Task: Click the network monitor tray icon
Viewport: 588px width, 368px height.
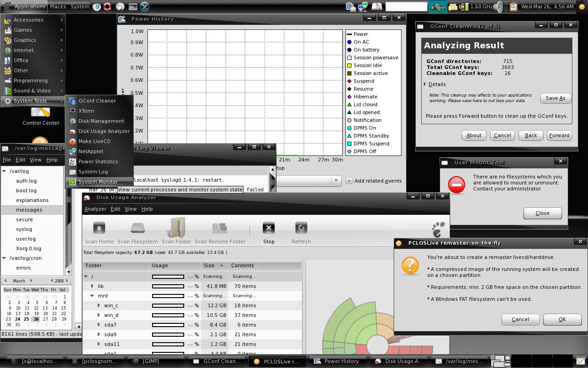Action: (x=364, y=6)
